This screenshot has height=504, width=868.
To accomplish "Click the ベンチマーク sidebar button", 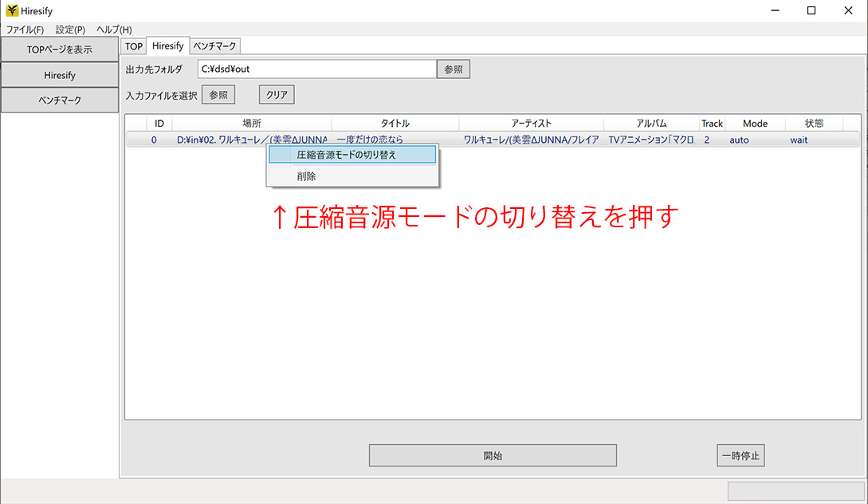I will point(59,100).
